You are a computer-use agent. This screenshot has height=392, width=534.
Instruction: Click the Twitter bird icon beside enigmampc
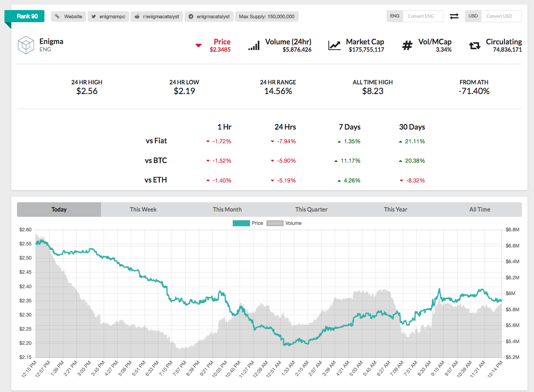coord(94,17)
